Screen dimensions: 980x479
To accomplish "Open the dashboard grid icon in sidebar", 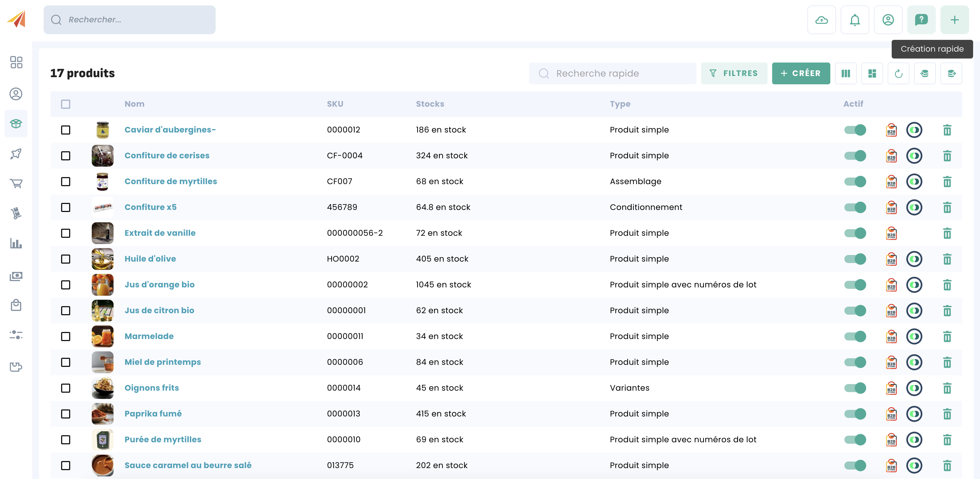I will pyautogui.click(x=16, y=63).
